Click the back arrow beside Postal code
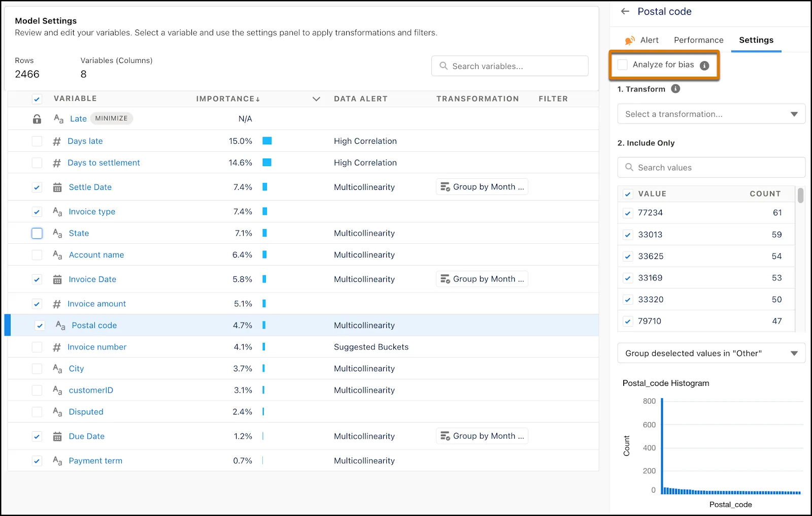812x516 pixels. (x=625, y=11)
